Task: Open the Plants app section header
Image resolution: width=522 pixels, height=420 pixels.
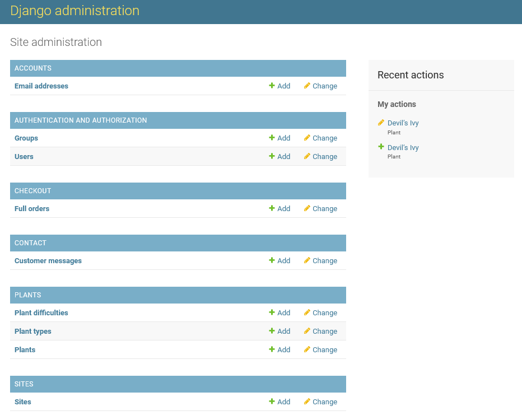Action: 28,295
